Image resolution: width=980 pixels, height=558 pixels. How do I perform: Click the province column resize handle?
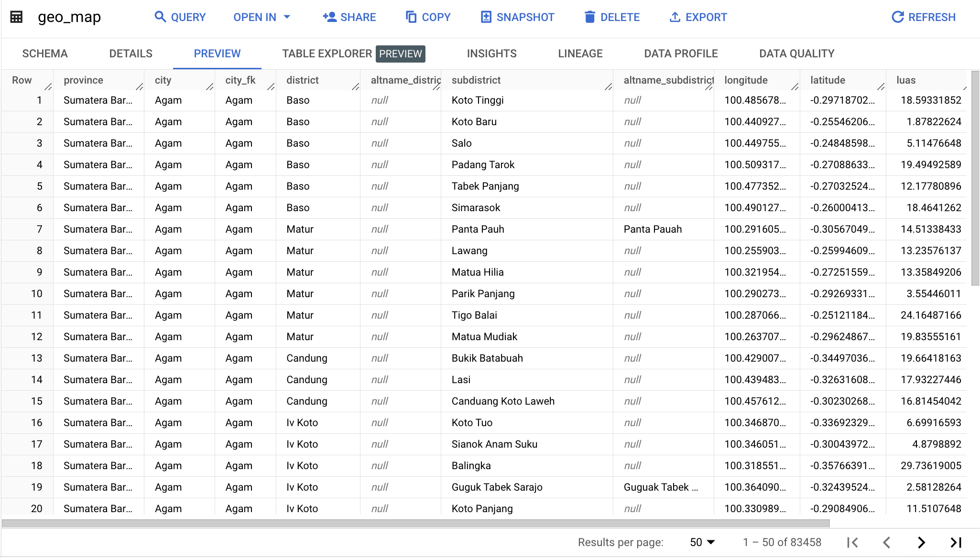140,86
